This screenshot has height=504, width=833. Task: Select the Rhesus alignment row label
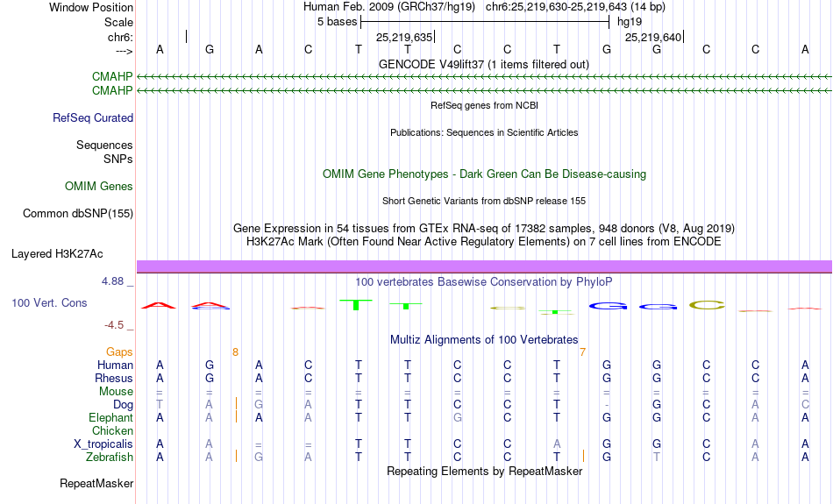pyautogui.click(x=114, y=378)
